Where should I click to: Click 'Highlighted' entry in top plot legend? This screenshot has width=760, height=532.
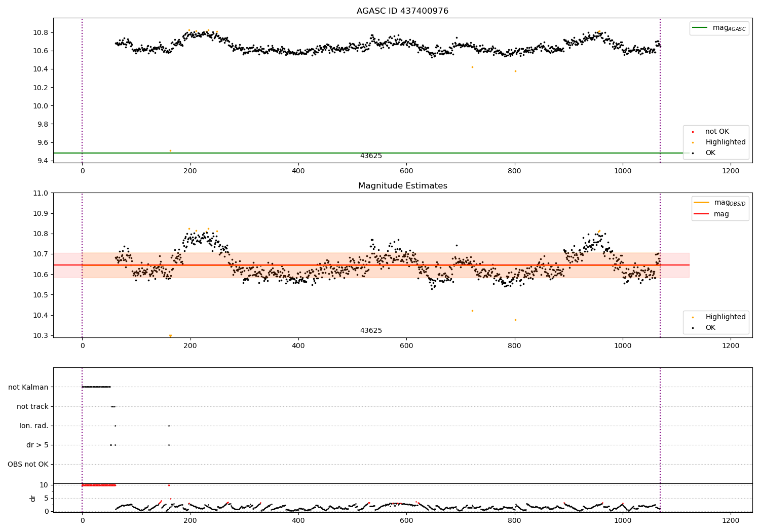[726, 142]
